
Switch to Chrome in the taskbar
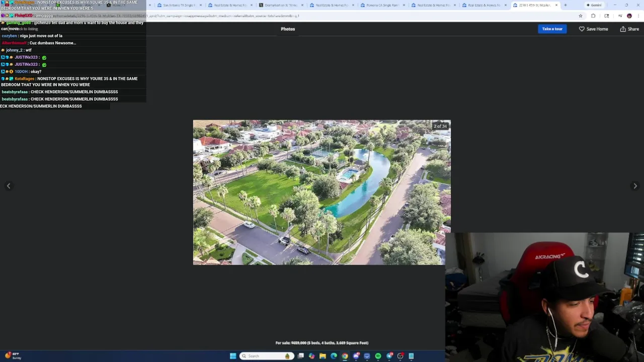click(345, 356)
